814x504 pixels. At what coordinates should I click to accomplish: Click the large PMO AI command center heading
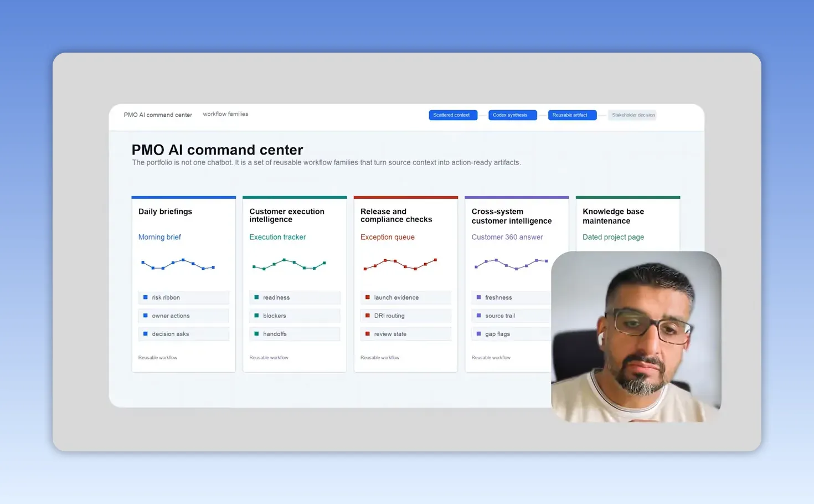point(217,150)
